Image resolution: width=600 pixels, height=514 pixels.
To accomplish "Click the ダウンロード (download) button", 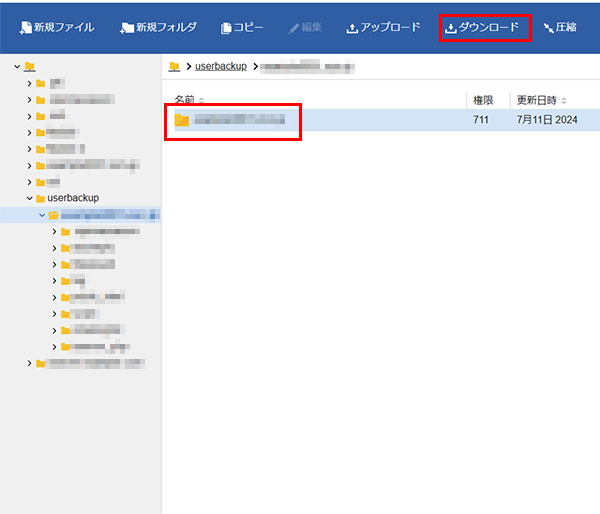I will (483, 27).
